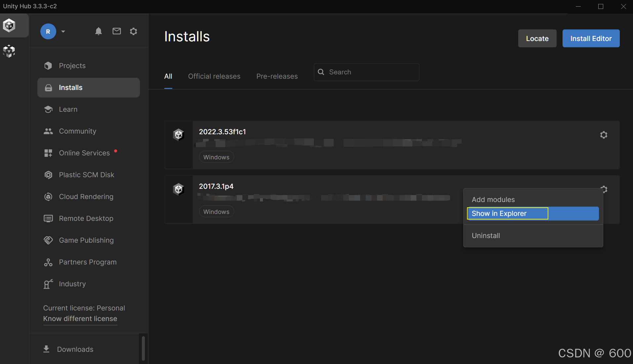This screenshot has width=633, height=364.
Task: Switch to Official releases tab
Action: pos(214,76)
